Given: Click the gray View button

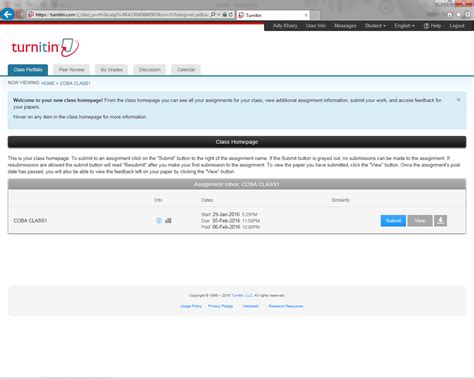Looking at the screenshot, I should (420, 220).
